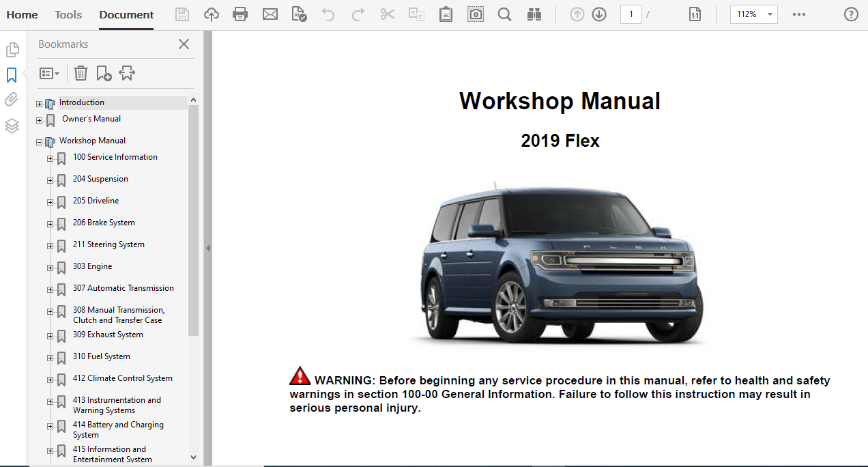Close the Bookmarks panel
This screenshot has width=868, height=467.
coord(184,44)
